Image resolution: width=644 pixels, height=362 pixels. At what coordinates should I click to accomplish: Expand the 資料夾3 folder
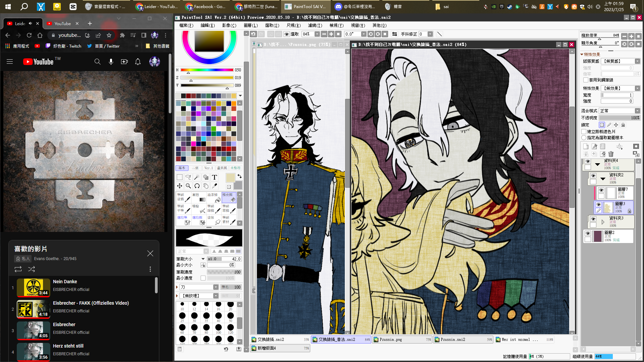pos(603,222)
